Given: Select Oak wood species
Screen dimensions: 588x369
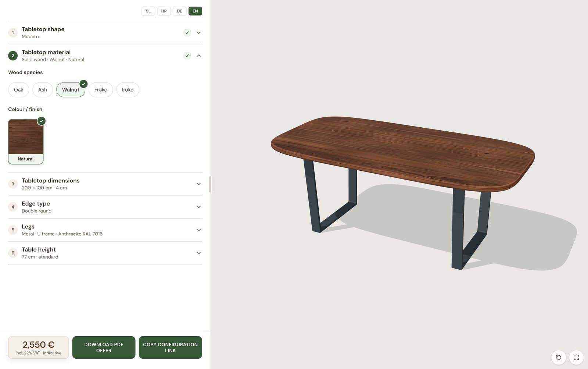Looking at the screenshot, I should point(18,90).
